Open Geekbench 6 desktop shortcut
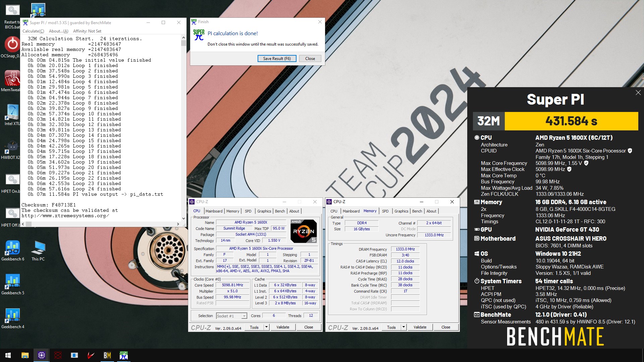644x362 pixels. click(13, 251)
